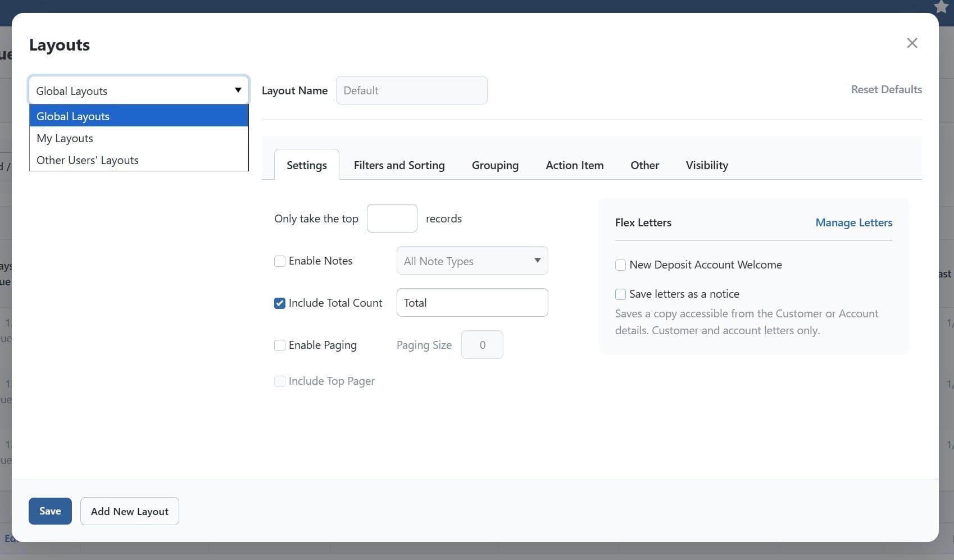The image size is (954, 560).
Task: Open the Manage Letters link
Action: click(x=853, y=222)
